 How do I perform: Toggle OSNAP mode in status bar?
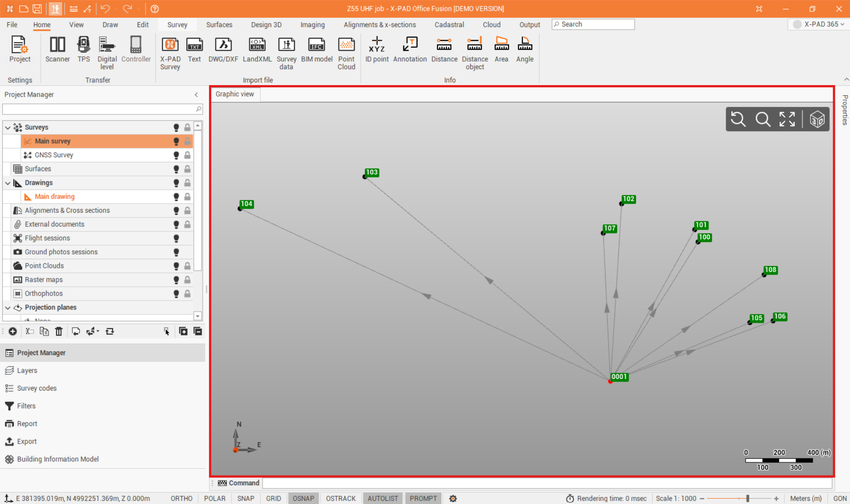tap(303, 498)
